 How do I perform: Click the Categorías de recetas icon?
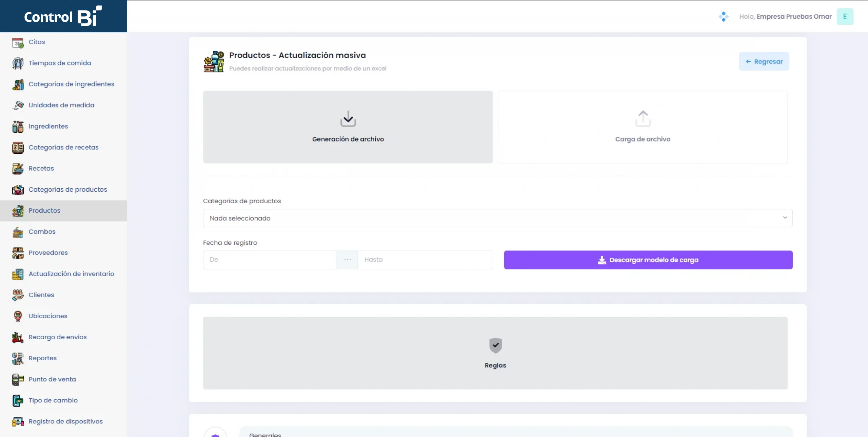18,148
